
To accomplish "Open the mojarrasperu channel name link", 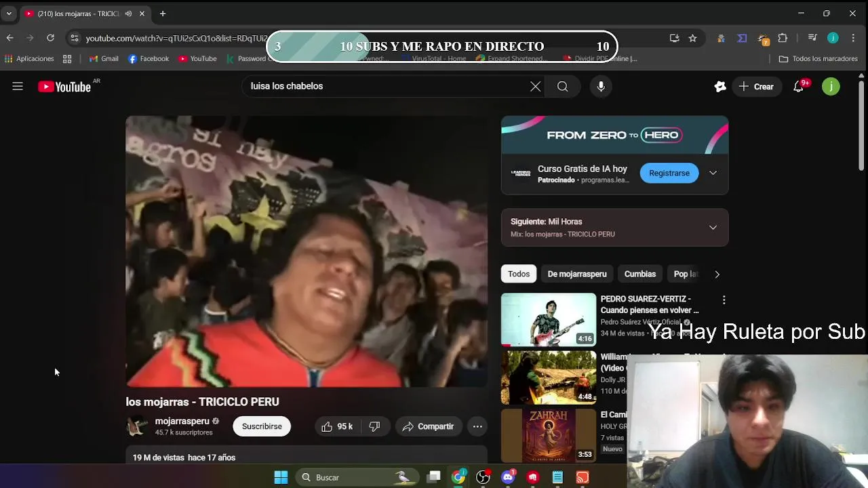I will point(182,421).
